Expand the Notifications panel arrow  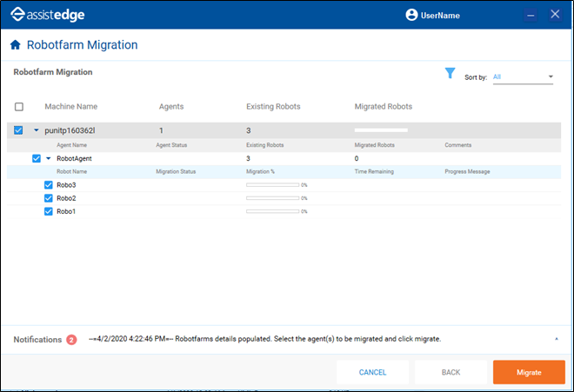(x=556, y=338)
